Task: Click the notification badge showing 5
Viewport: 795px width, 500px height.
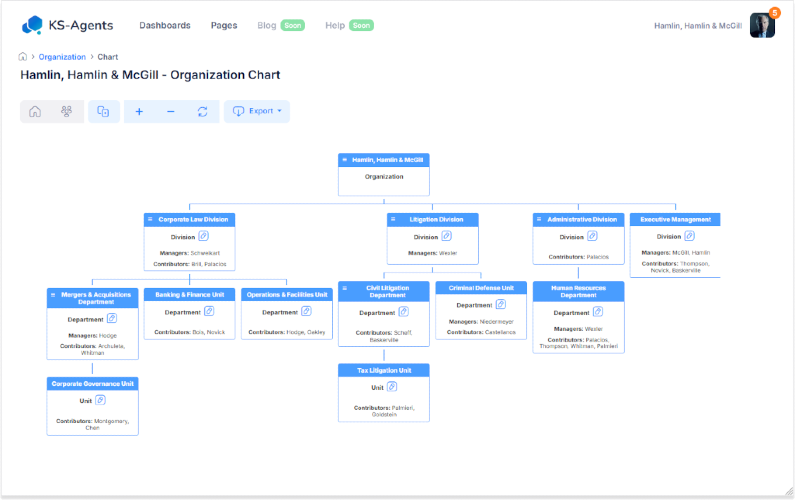Action: pyautogui.click(x=774, y=13)
